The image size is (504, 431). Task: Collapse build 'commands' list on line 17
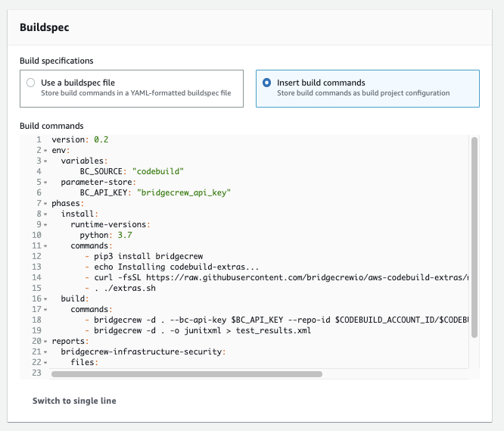point(45,310)
